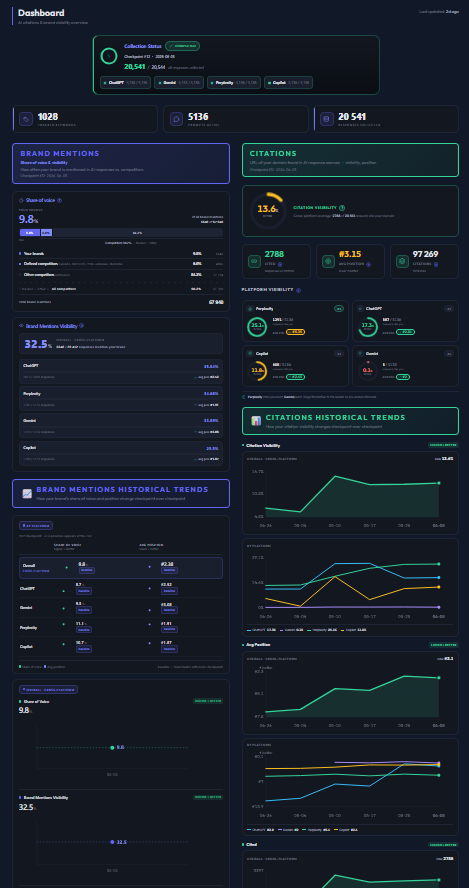Click the Perplexity 25.1% visibility ring
The height and width of the screenshot is (888, 469).
tap(257, 327)
